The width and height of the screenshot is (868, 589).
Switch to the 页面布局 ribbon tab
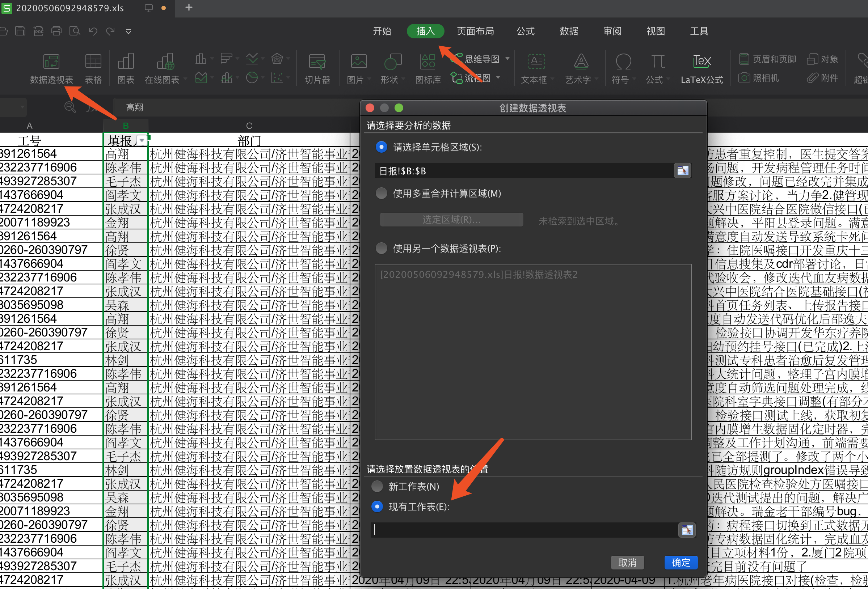475,31
